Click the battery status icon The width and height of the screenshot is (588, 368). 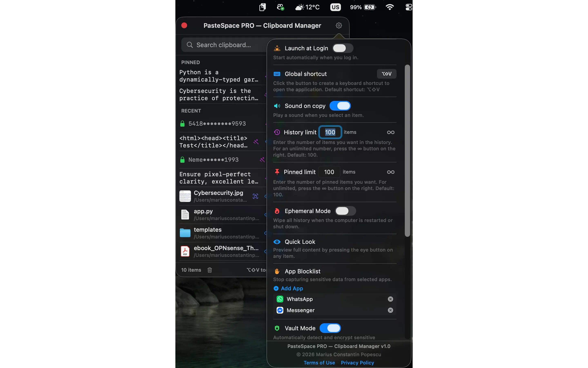coord(370,7)
